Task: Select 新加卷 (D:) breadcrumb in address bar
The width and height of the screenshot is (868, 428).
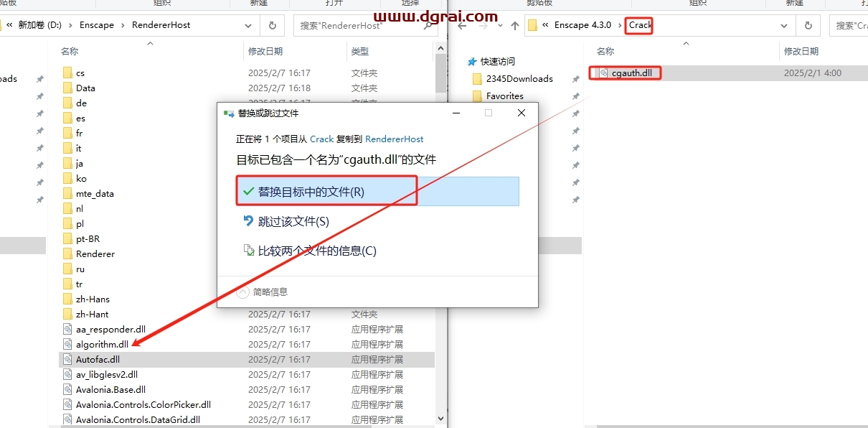Action: (40, 25)
